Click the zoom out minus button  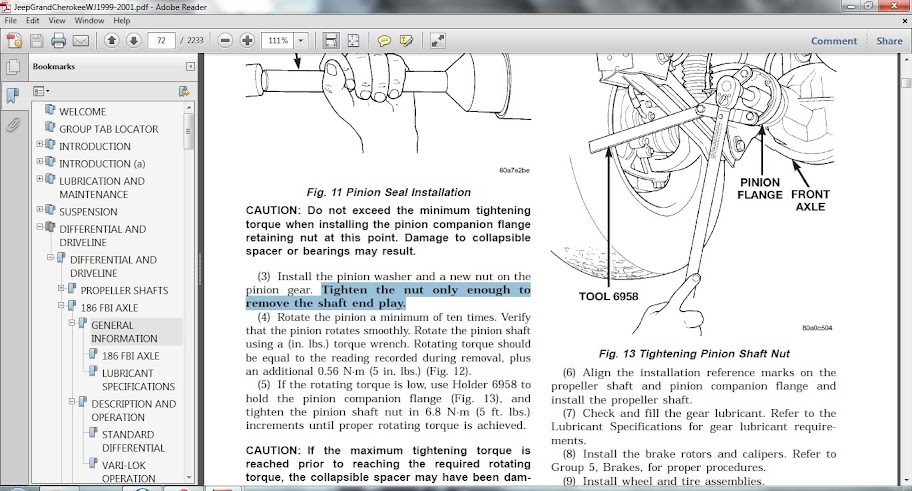click(225, 40)
